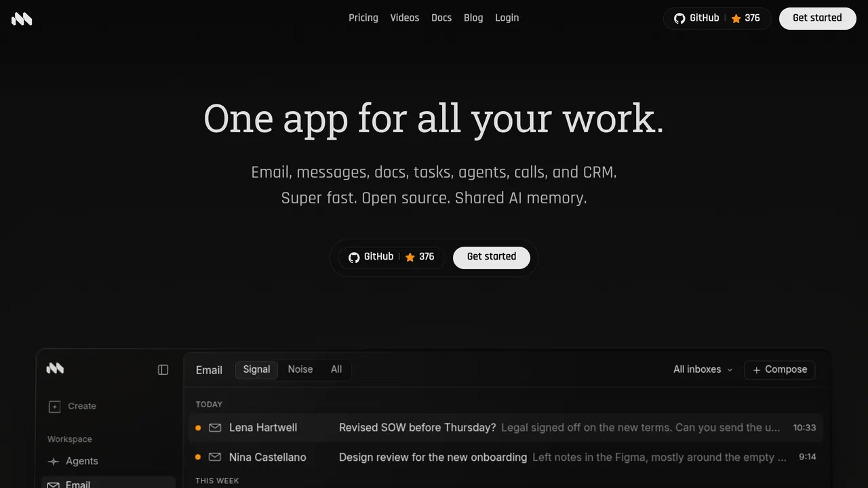The width and height of the screenshot is (868, 488).
Task: Select the Signal email filter
Action: pos(256,369)
